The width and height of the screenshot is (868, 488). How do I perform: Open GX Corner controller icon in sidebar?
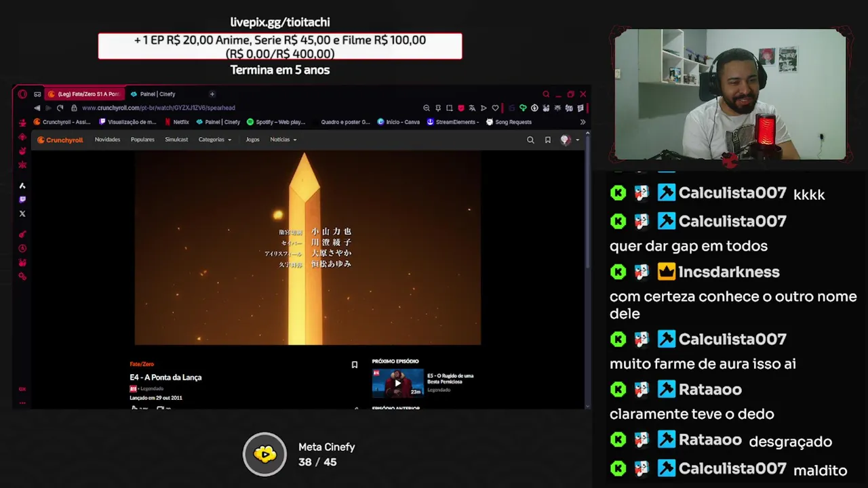tap(22, 123)
